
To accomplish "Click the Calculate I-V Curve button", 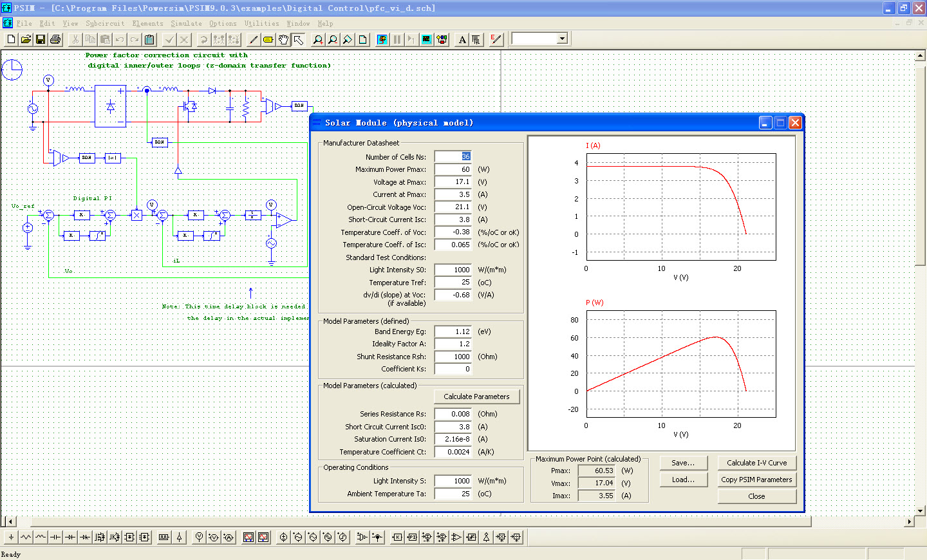I will click(x=757, y=463).
